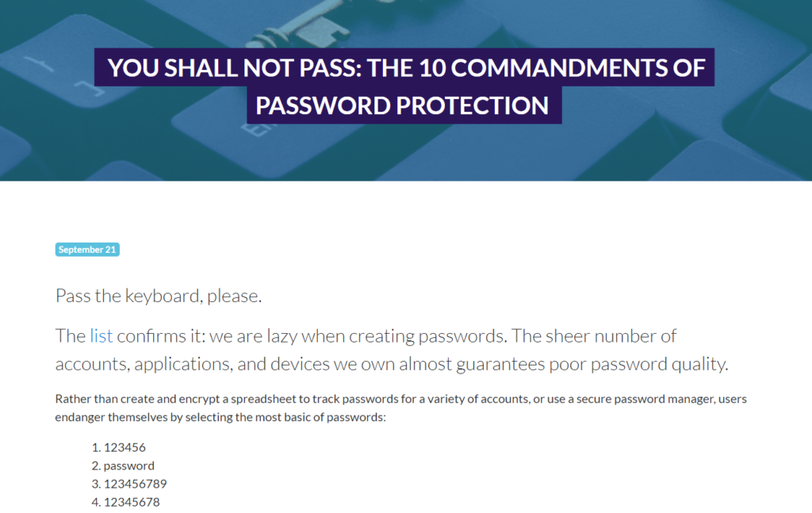Select list item "123456789"
This screenshot has width=812, height=513.
135,484
